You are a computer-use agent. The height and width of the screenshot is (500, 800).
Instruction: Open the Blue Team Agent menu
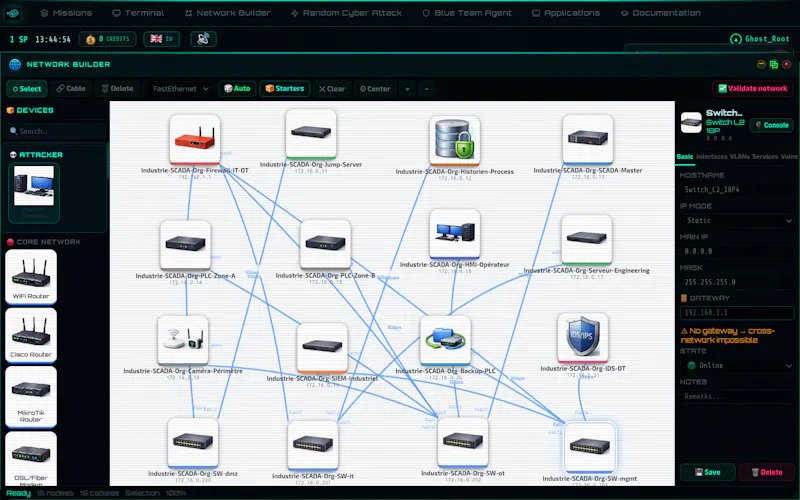pyautogui.click(x=467, y=13)
